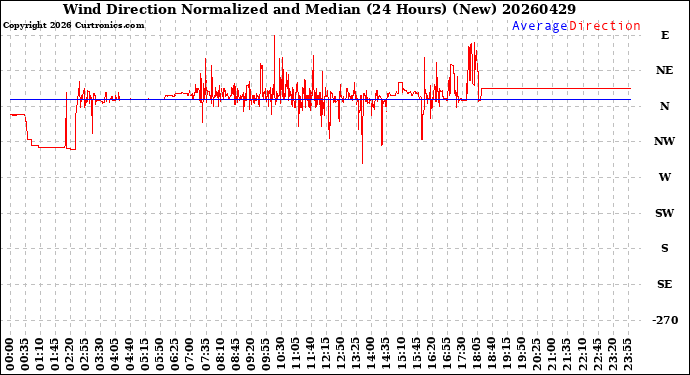The height and width of the screenshot is (375, 690).
Task: Click the 09:20 time label
Action: (250, 355)
